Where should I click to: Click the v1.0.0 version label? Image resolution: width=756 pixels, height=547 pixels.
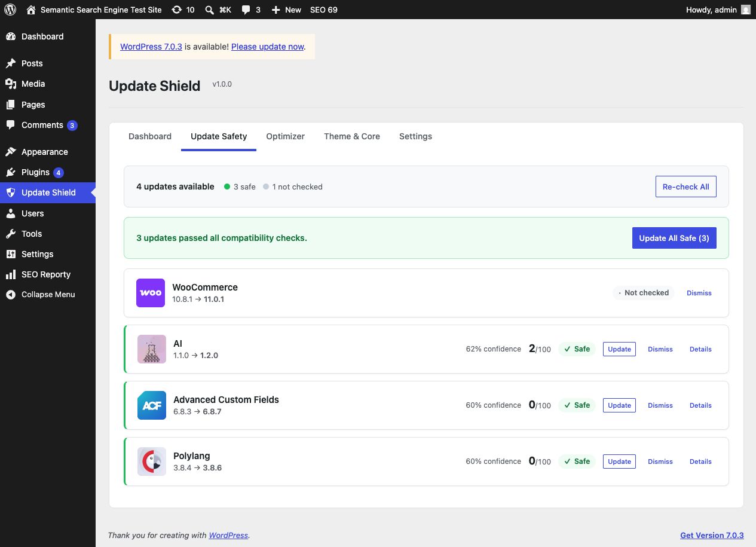tap(222, 84)
